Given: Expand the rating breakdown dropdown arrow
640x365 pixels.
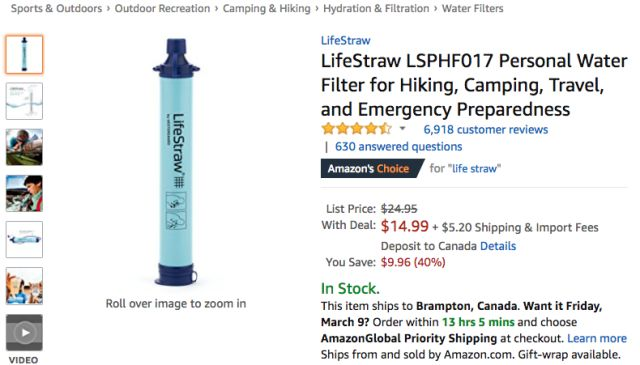Looking at the screenshot, I should [402, 129].
